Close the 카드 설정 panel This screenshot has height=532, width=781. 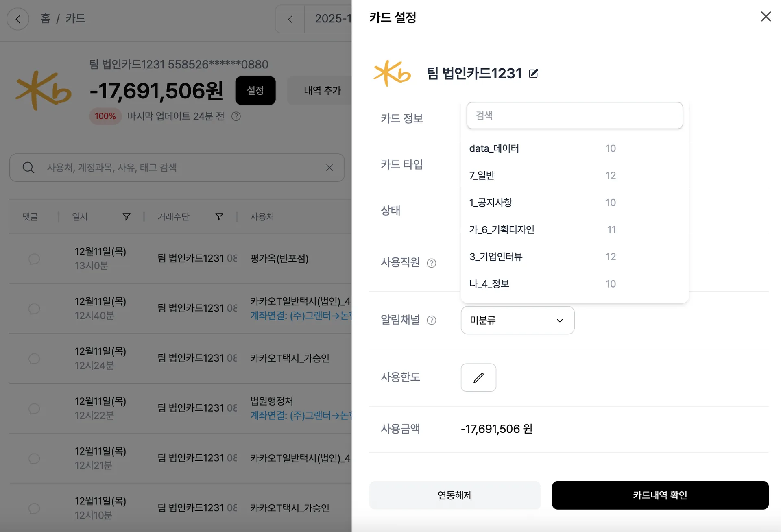point(766,17)
